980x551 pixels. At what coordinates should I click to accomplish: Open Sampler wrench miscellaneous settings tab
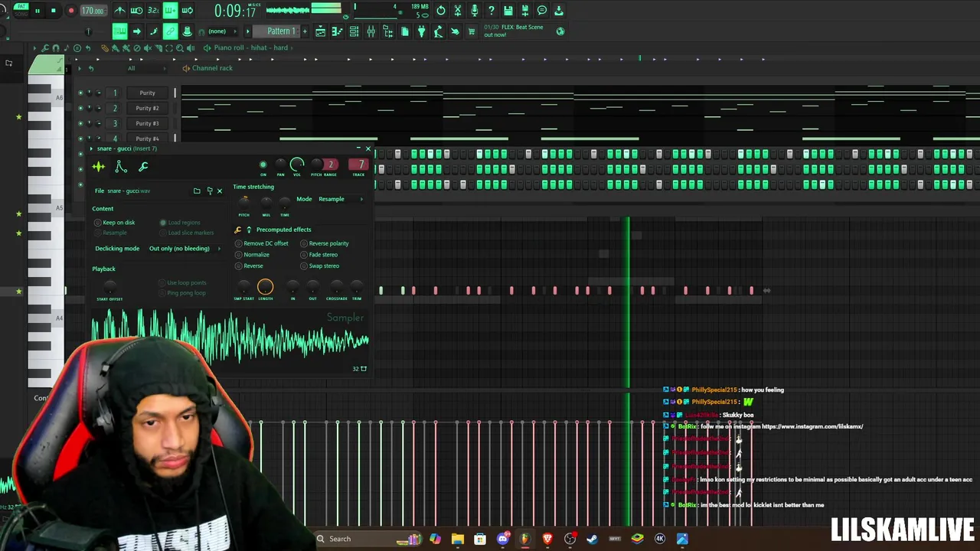143,167
